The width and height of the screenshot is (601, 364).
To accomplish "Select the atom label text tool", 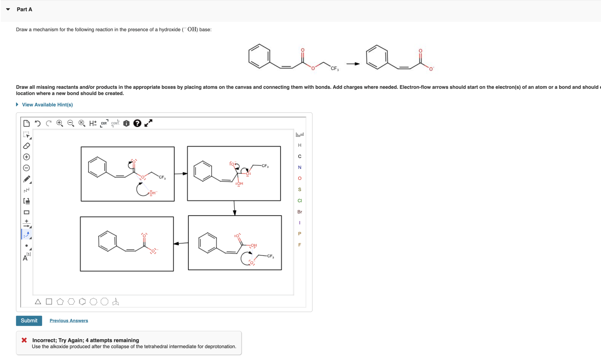I will click(27, 257).
